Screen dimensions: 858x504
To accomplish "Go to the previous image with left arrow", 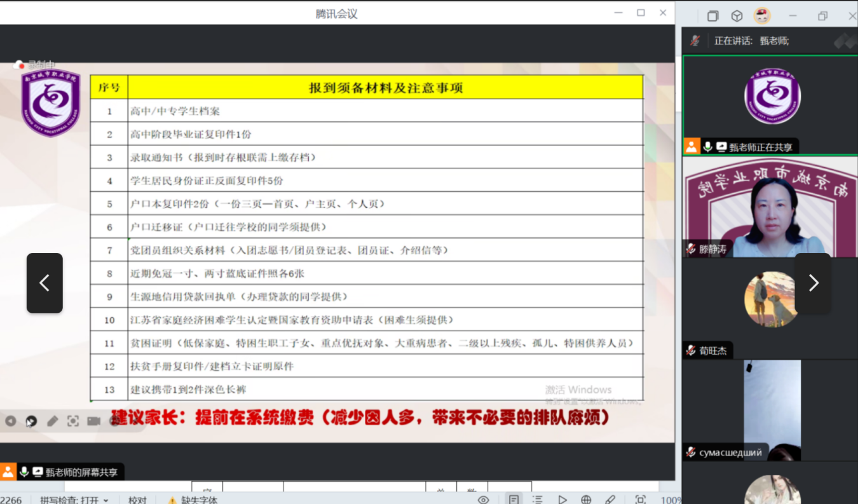I will point(44,283).
